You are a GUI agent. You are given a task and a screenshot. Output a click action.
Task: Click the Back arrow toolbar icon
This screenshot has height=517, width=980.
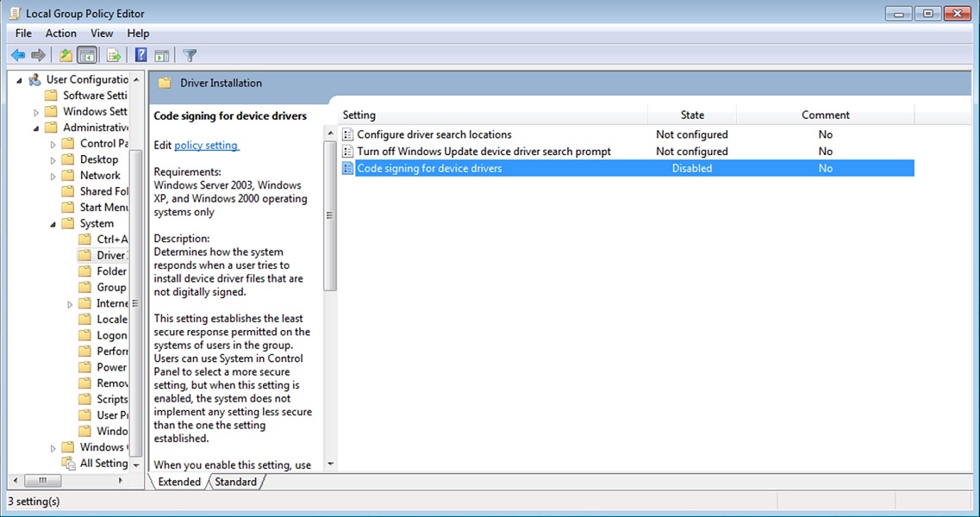coord(18,56)
